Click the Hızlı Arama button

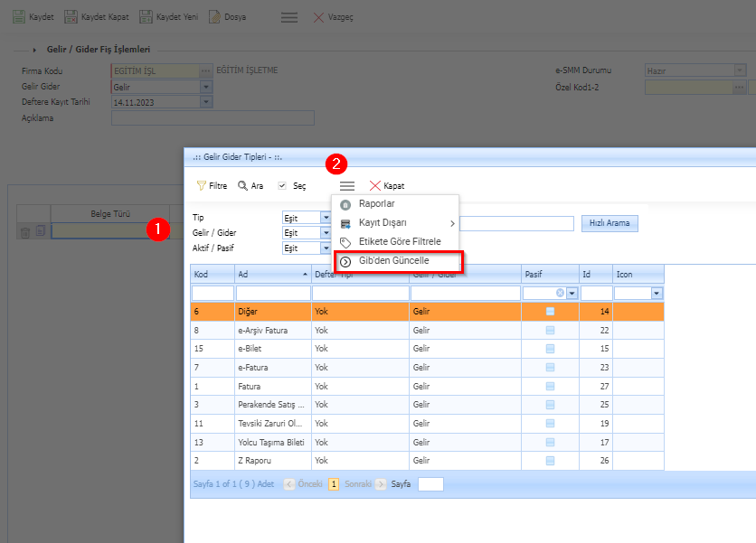pos(610,223)
